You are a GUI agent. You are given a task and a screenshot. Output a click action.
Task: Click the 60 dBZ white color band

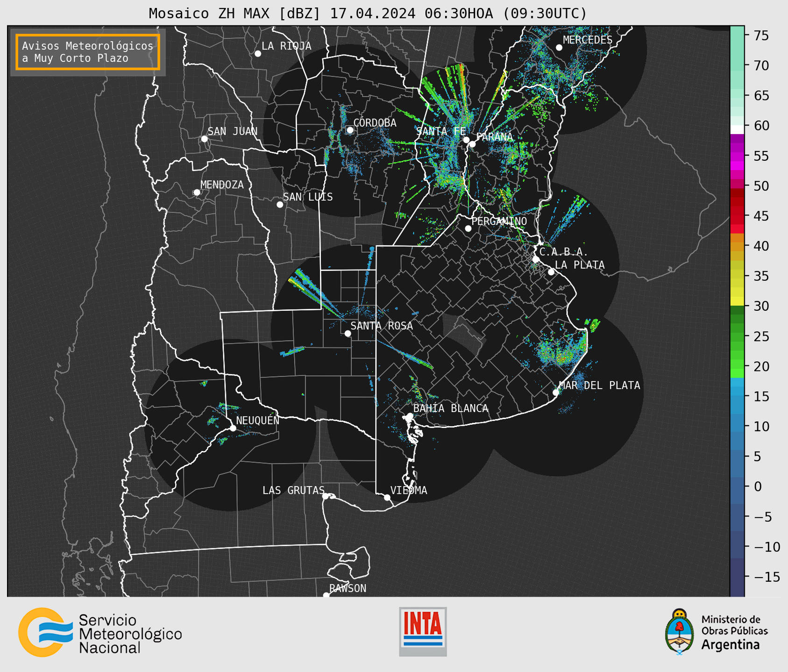pos(737,129)
